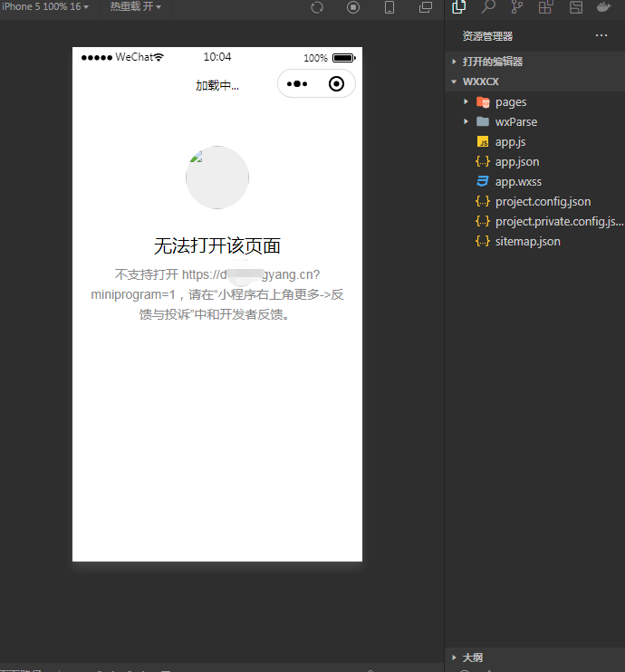
Task: Open the sitemap.json file
Action: (x=534, y=241)
